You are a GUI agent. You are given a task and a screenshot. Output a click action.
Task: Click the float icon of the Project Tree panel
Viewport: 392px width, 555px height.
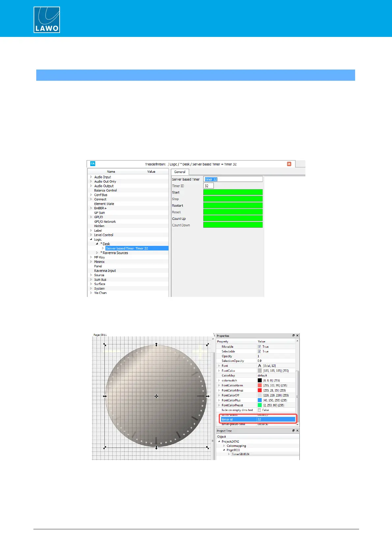(x=294, y=431)
